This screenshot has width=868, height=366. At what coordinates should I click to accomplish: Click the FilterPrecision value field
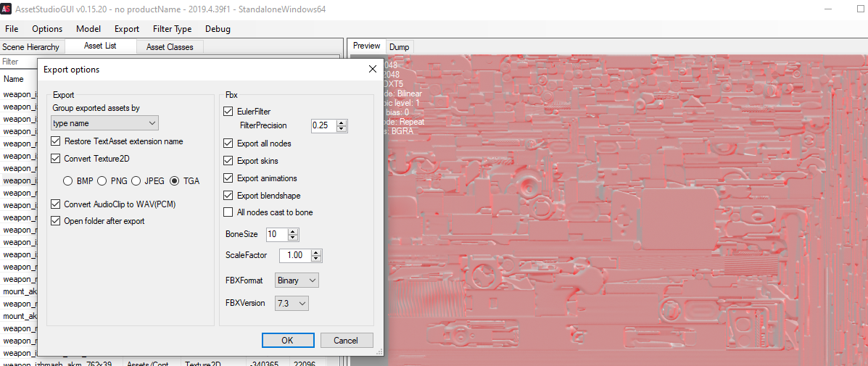[x=323, y=125]
